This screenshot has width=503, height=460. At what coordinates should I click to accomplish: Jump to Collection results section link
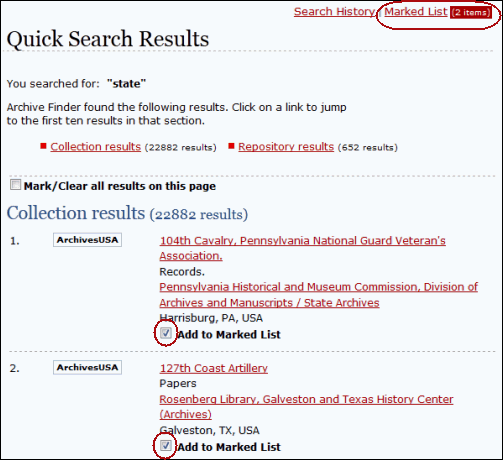coord(96,147)
